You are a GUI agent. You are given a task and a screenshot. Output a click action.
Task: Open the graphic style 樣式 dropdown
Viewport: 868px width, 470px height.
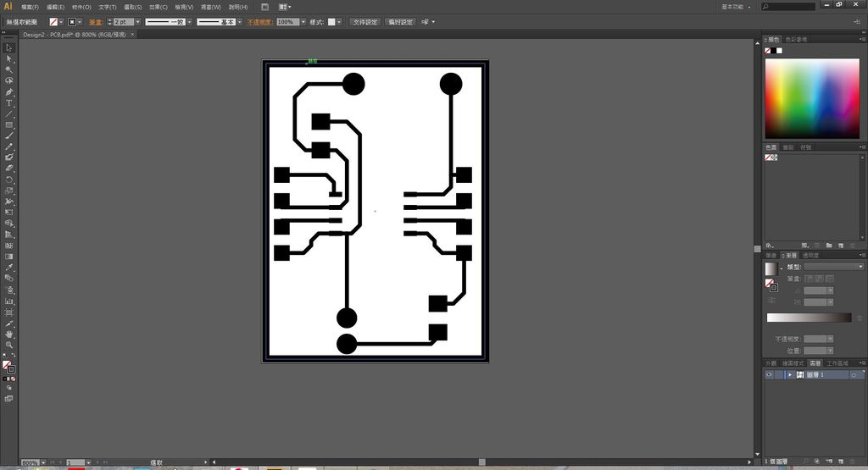pyautogui.click(x=339, y=22)
